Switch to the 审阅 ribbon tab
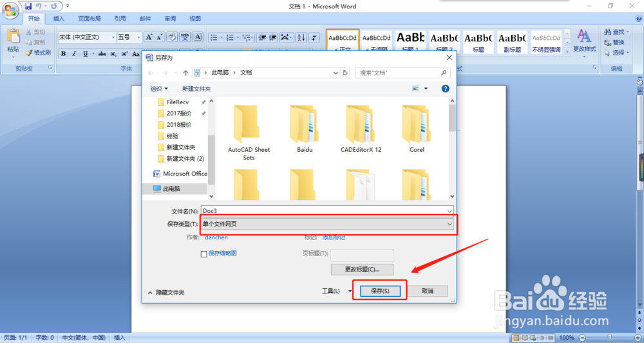Image resolution: width=644 pixels, height=343 pixels. coord(170,19)
